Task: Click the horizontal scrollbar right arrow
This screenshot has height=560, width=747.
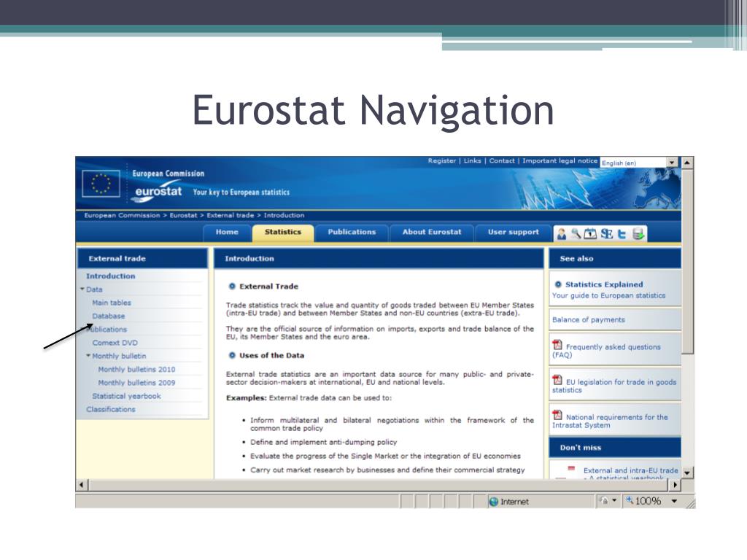Action: click(x=675, y=485)
